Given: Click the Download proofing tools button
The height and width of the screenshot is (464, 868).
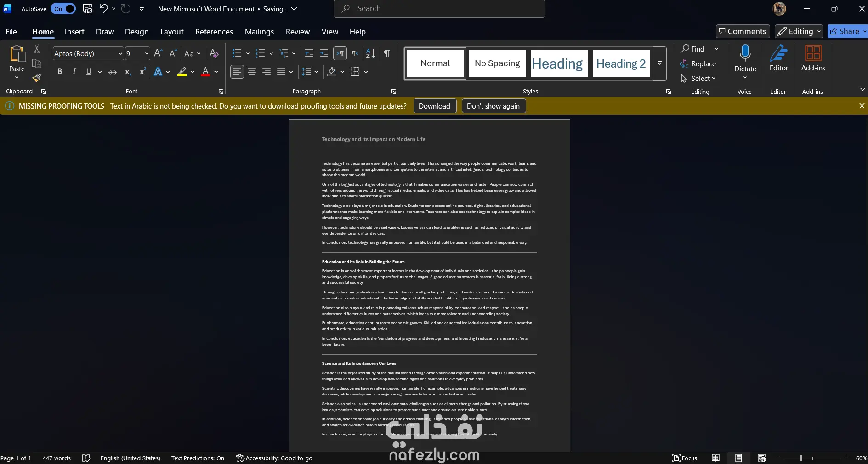Looking at the screenshot, I should point(434,106).
